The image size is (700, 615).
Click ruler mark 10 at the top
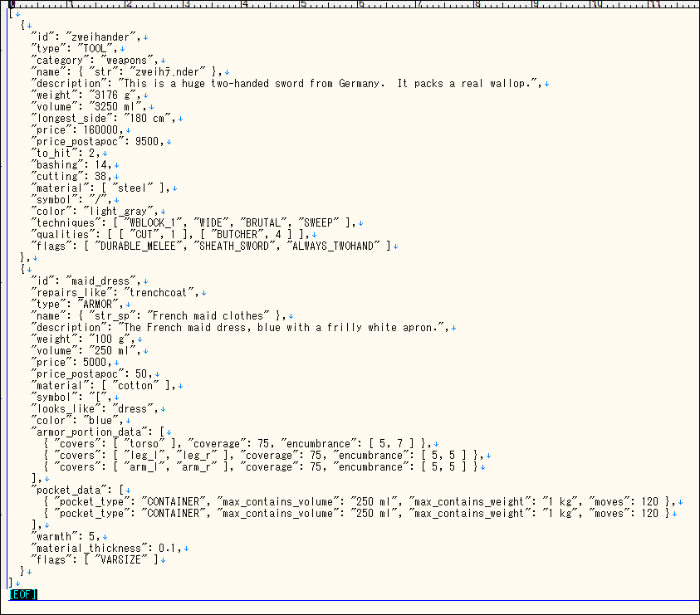click(x=595, y=4)
